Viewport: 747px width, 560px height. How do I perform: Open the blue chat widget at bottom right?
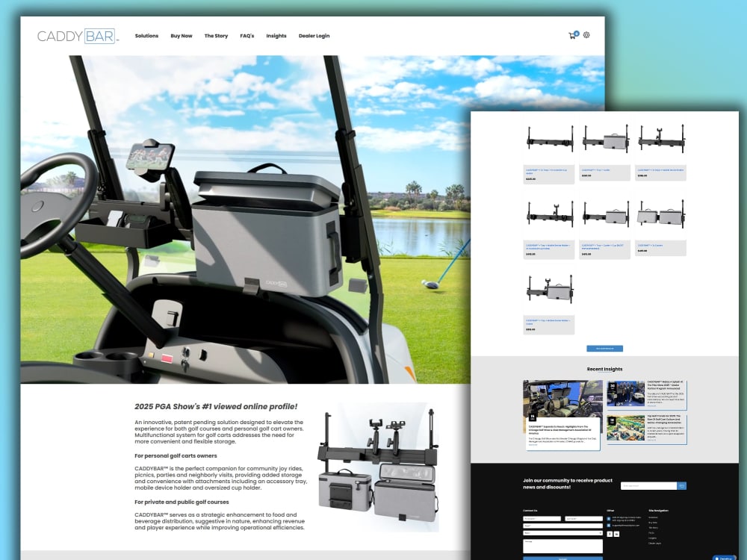coord(724,558)
